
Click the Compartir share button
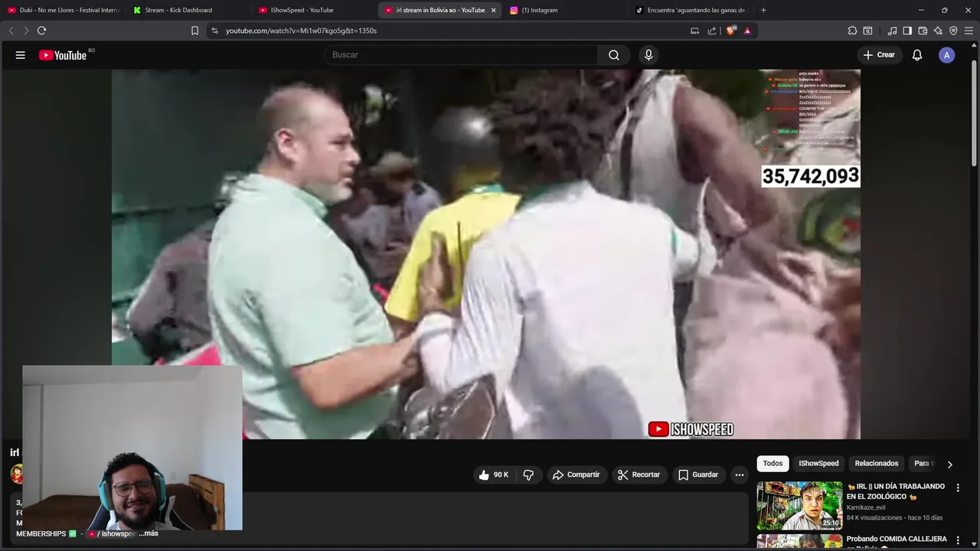coord(576,474)
